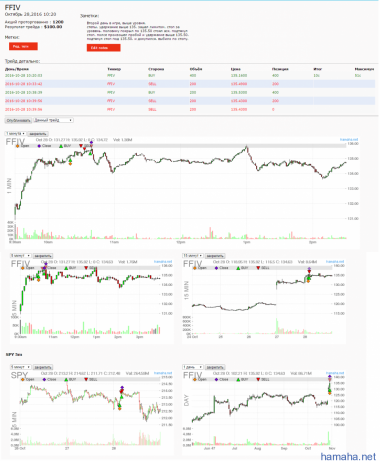
Task: Click SELL red triangle in 1-minute chart legend
Action: pyautogui.click(x=81, y=146)
